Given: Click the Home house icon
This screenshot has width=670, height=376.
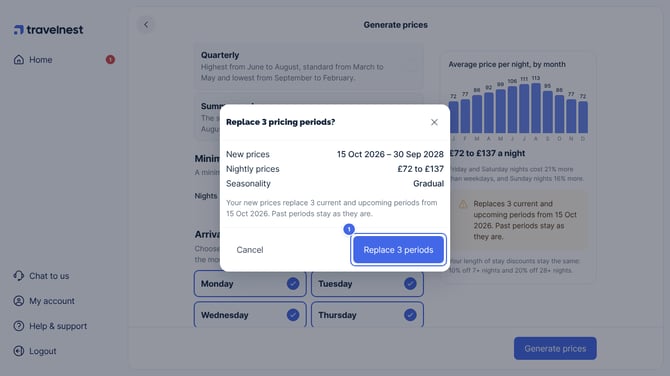Looking at the screenshot, I should (19, 60).
